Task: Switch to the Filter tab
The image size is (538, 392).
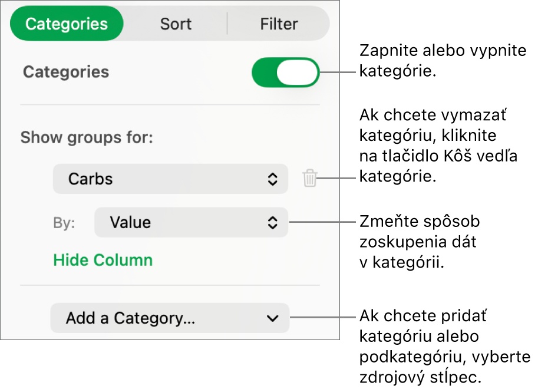Action: pyautogui.click(x=279, y=24)
